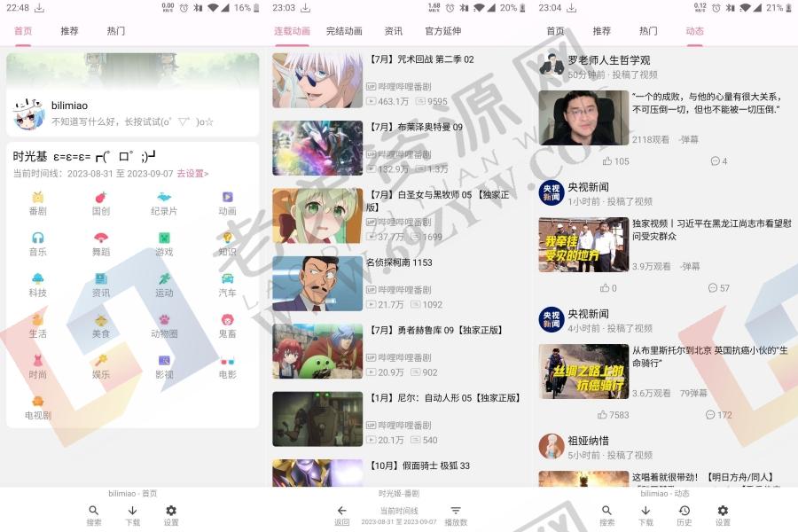Open 热门 tab beside the pink 动态 tab
The width and height of the screenshot is (798, 532).
click(648, 31)
